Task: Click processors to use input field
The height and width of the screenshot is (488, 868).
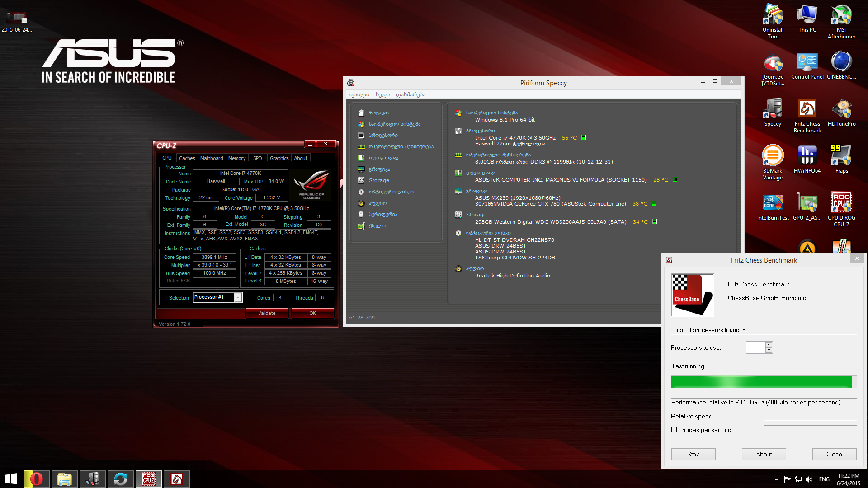Action: [755, 347]
